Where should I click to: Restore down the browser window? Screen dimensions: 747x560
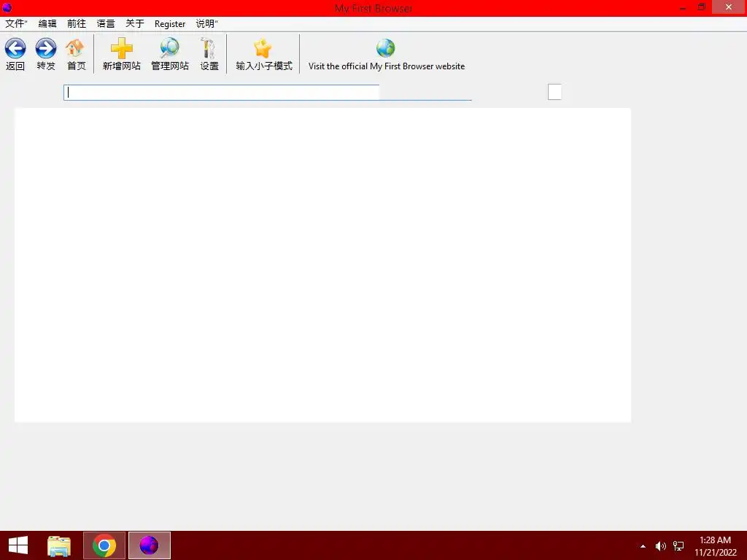click(701, 7)
